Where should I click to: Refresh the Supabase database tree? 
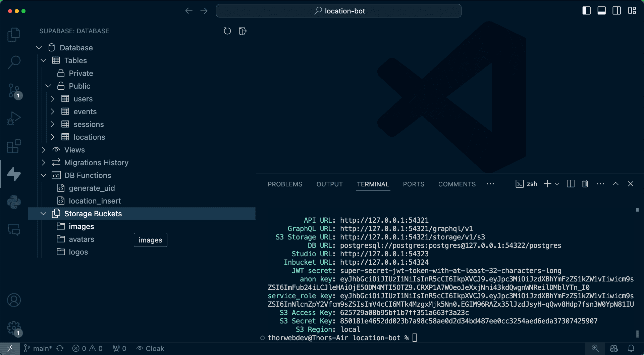227,31
